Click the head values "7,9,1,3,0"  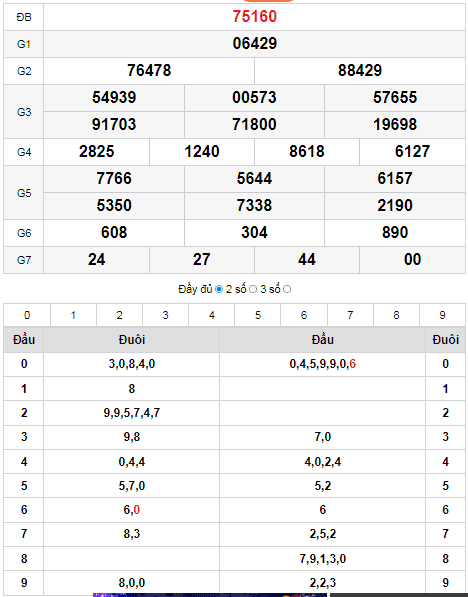point(323,559)
